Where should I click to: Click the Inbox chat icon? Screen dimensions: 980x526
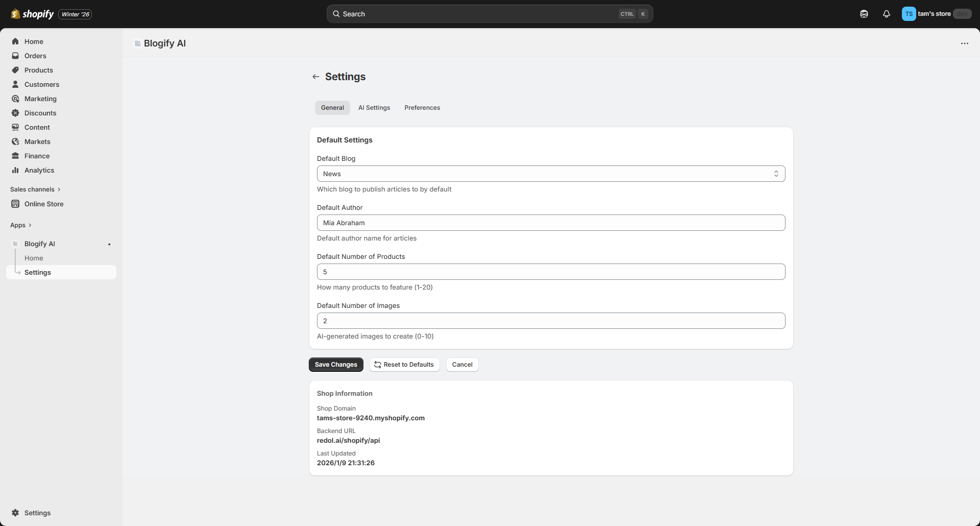[x=864, y=14]
